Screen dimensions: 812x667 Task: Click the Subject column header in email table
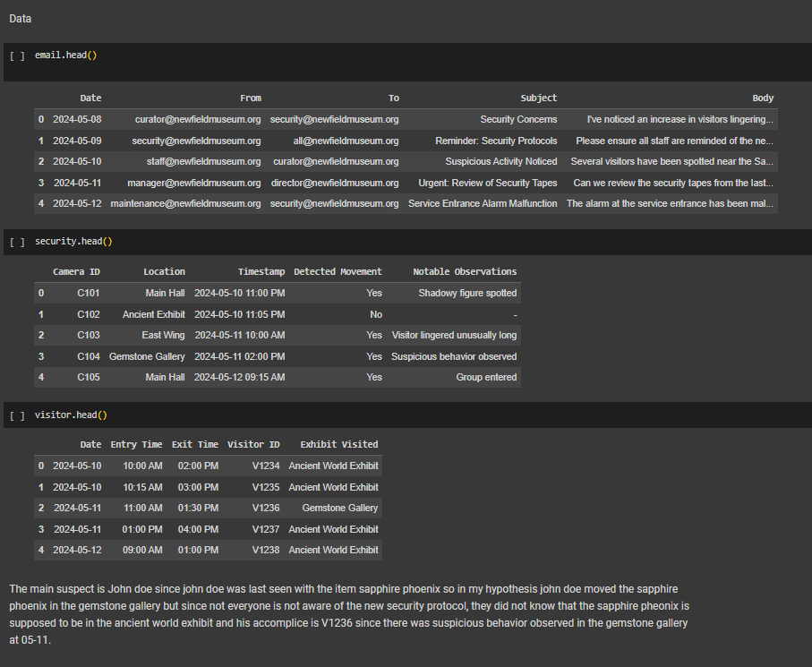click(538, 98)
